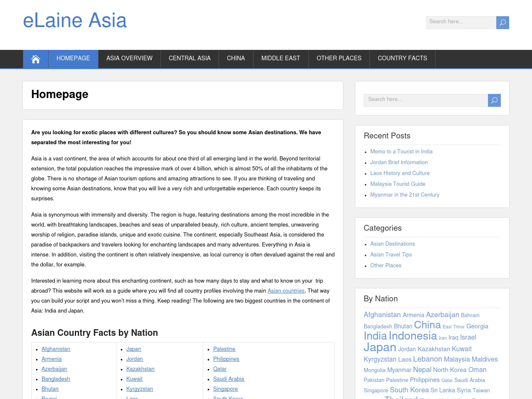Click Qatar in the Country Facts list
Screen dimensions: 532x399
point(220,369)
